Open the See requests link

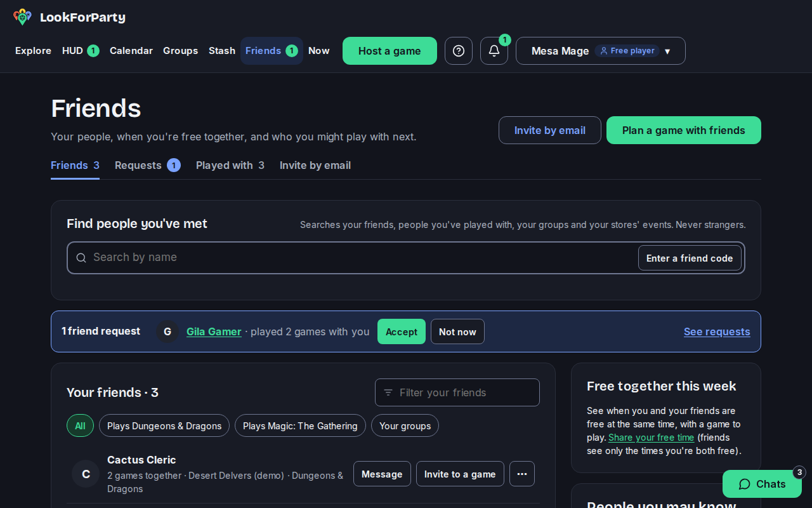coord(717,331)
